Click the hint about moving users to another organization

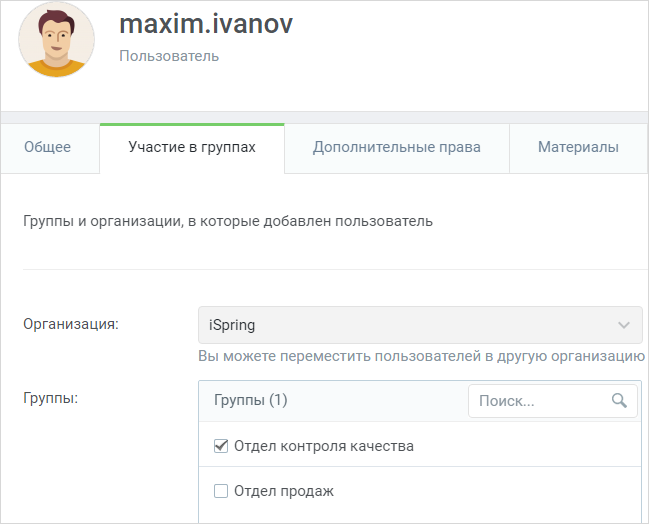pos(421,356)
